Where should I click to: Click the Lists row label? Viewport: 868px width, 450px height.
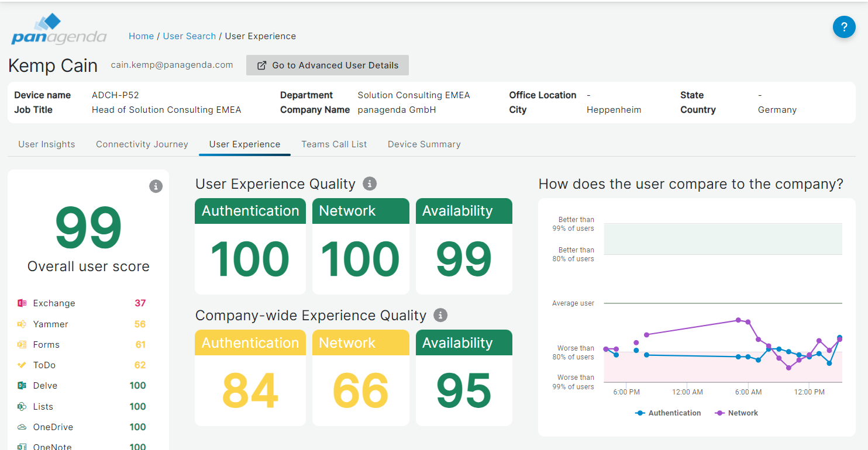point(43,406)
